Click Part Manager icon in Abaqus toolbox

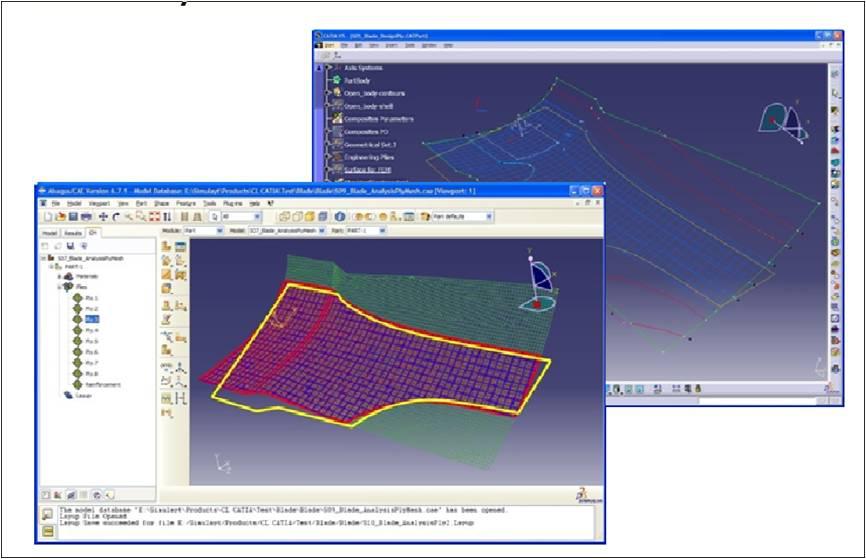[181, 246]
